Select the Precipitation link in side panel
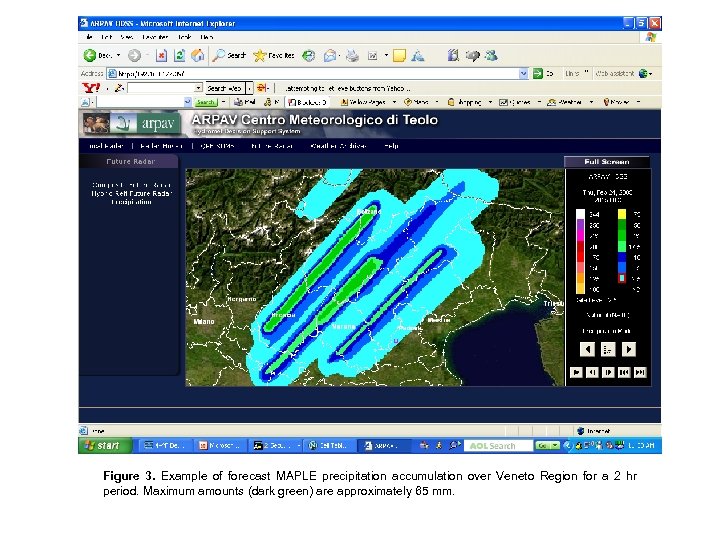The width and height of the screenshot is (720, 540). (x=131, y=202)
